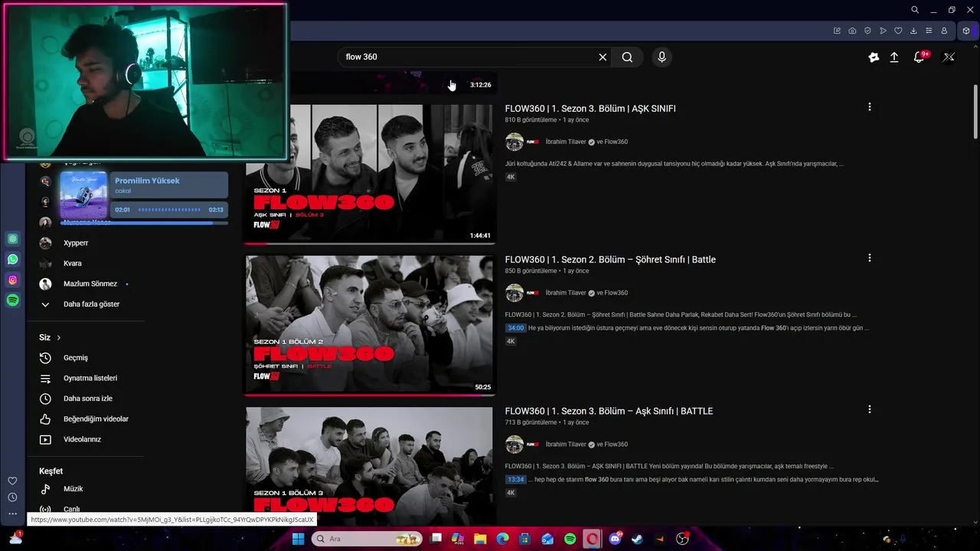Screen dimensions: 980x551
Task: Clear the YouTube search box with X
Action: point(603,57)
